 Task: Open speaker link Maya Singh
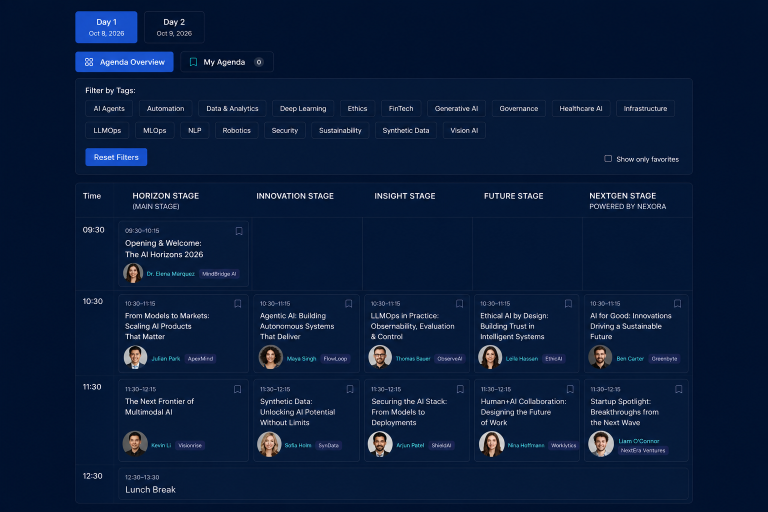pyautogui.click(x=301, y=359)
